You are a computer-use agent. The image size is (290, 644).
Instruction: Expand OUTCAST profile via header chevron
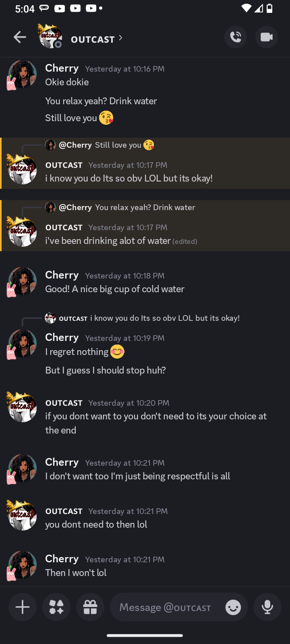click(120, 38)
